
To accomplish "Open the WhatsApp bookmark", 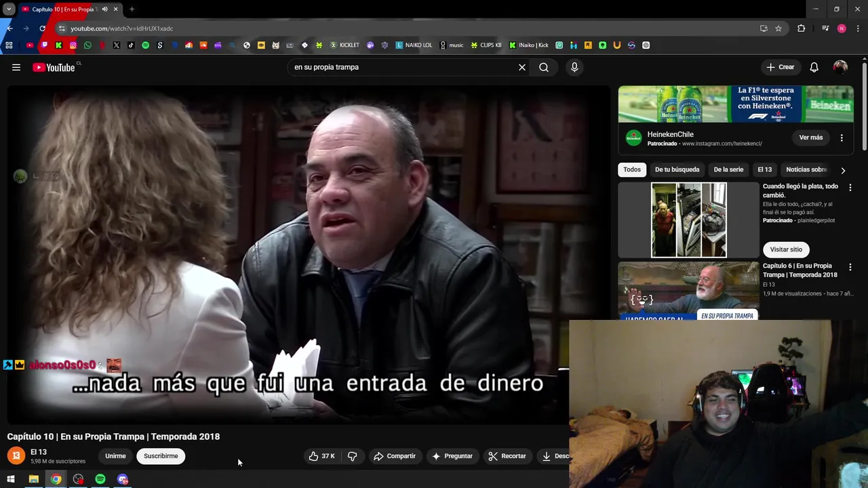I will tap(87, 45).
